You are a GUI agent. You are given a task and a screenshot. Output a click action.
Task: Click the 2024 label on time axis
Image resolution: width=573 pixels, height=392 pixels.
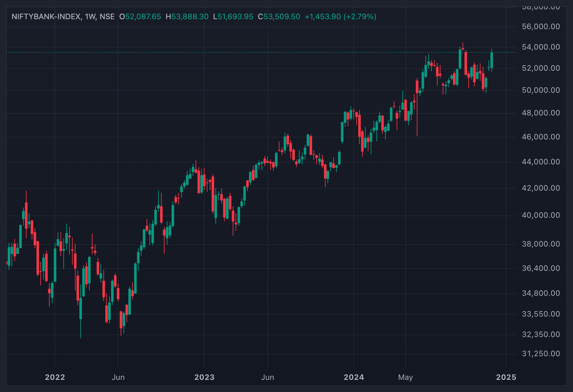pyautogui.click(x=354, y=377)
